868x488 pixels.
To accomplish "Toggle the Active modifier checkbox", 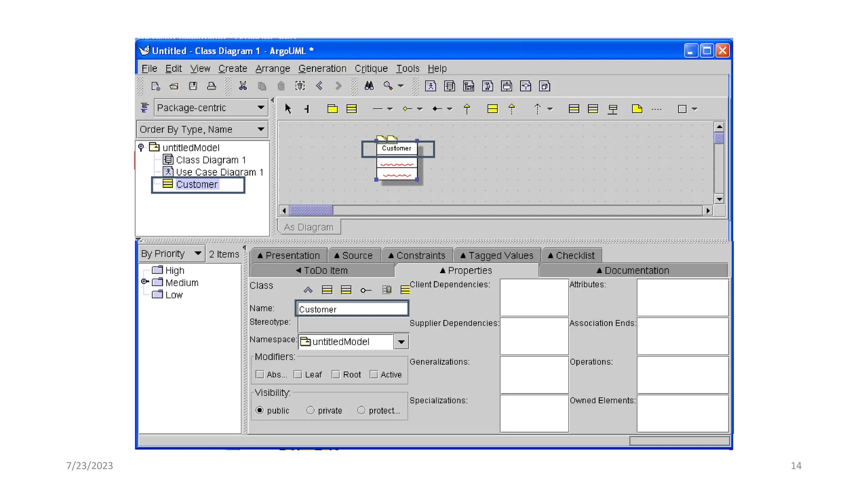I will pyautogui.click(x=374, y=374).
